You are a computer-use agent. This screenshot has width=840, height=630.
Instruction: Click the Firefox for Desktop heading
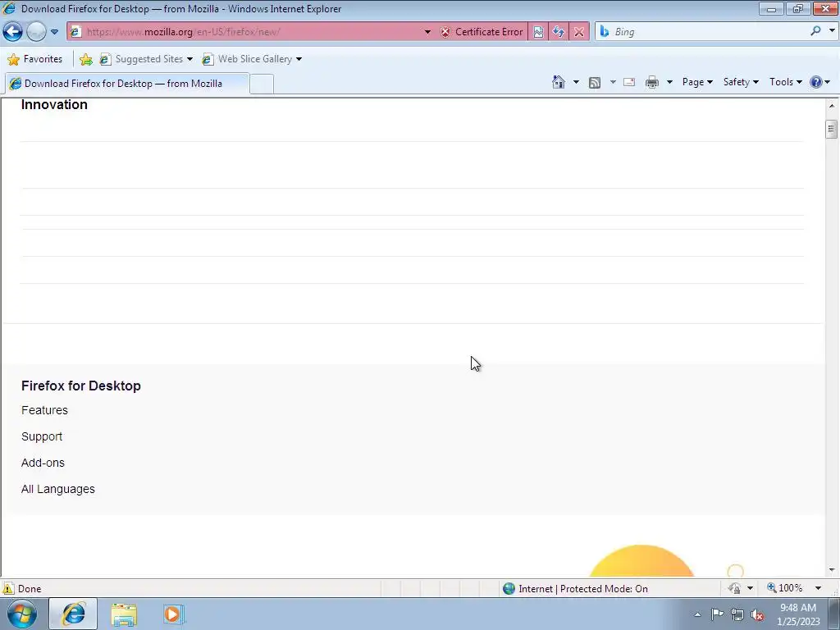tap(81, 386)
